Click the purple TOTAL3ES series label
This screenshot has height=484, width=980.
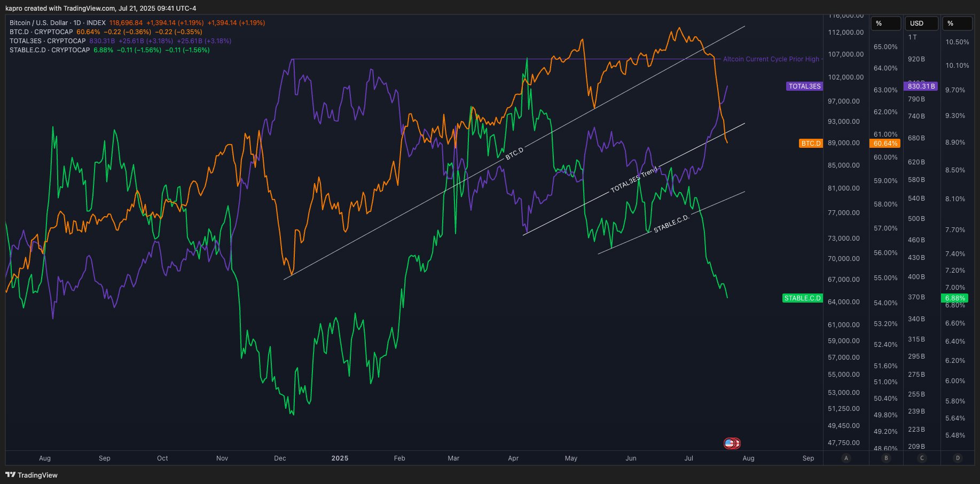[804, 86]
